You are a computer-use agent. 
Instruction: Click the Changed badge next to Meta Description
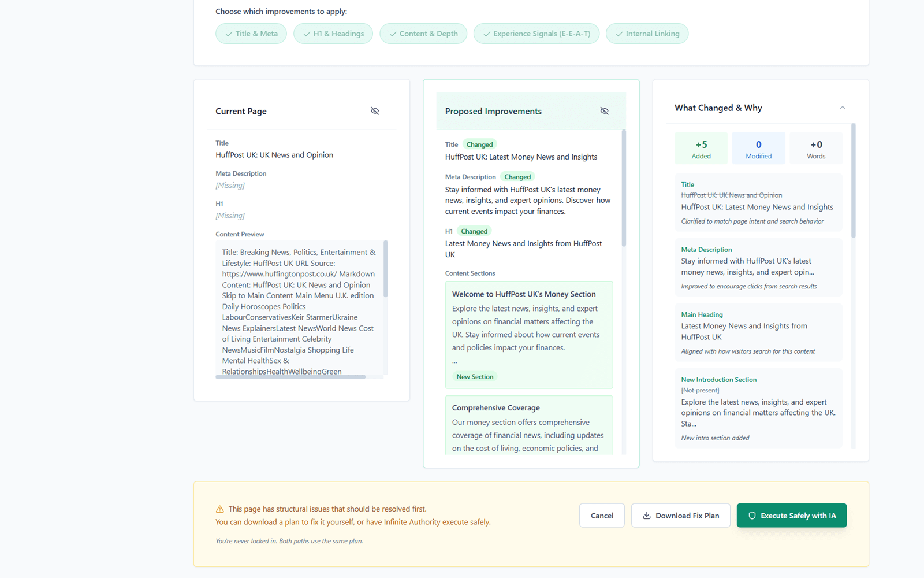pos(517,177)
